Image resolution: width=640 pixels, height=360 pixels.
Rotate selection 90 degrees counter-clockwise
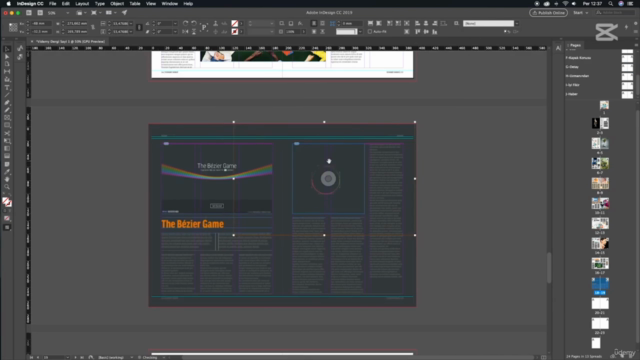pyautogui.click(x=194, y=23)
